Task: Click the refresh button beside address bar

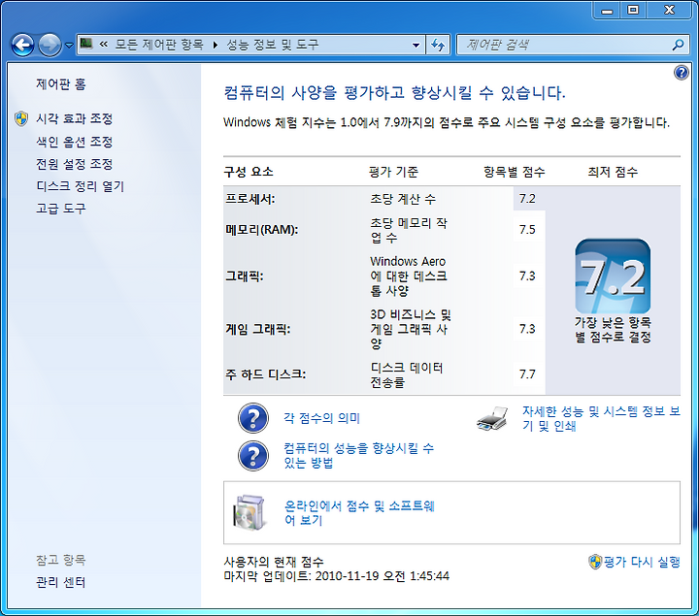Action: click(438, 45)
